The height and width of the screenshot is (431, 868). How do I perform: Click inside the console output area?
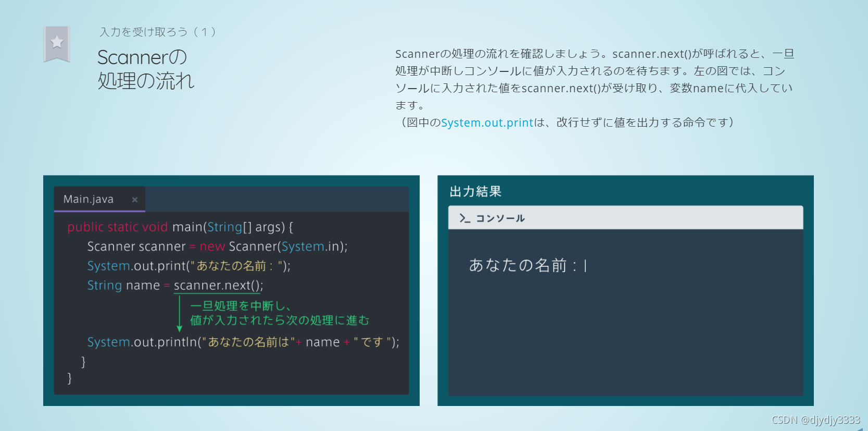625,312
